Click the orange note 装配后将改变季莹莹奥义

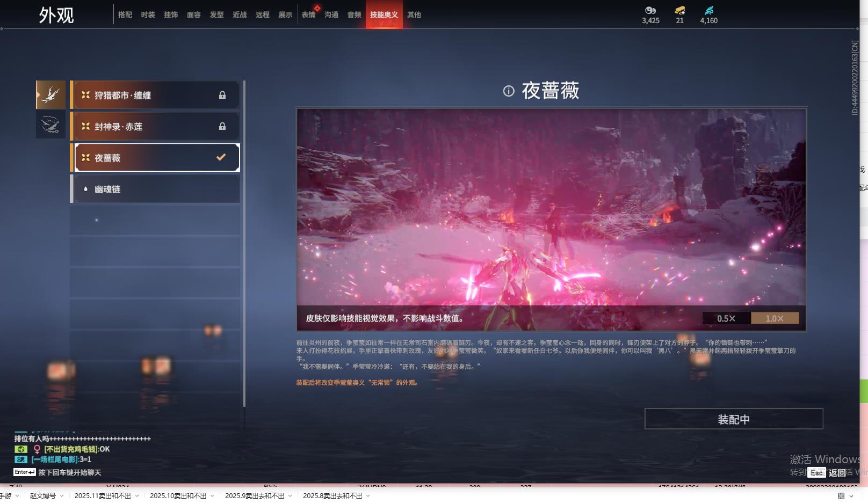coord(357,383)
